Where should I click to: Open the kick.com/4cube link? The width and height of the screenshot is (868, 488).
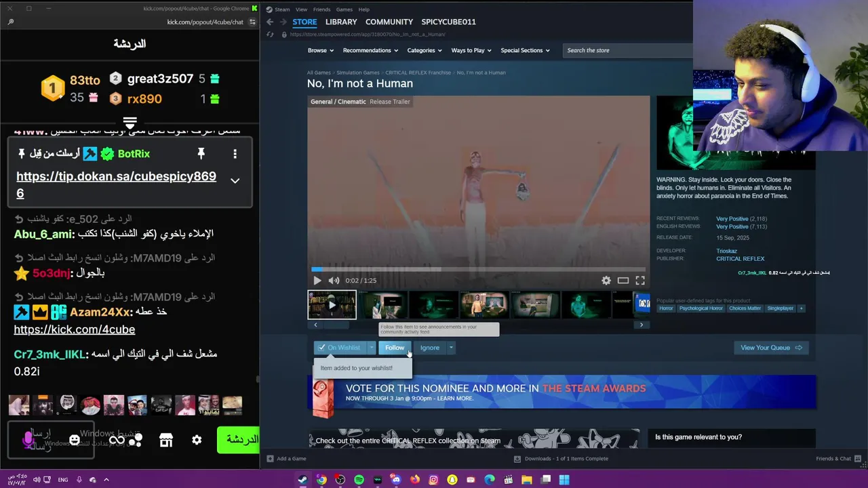(75, 329)
